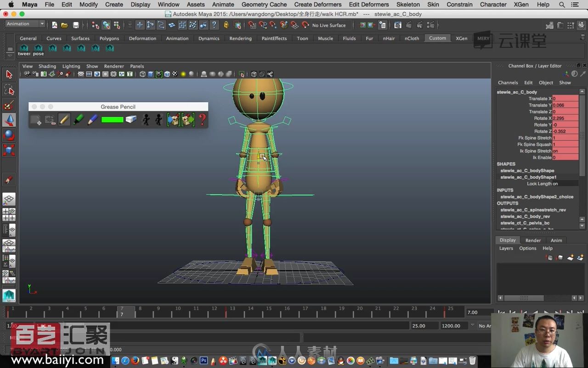Screen dimensions: 588x368
Task: Add a Grease Pencil frame
Action: [x=36, y=120]
